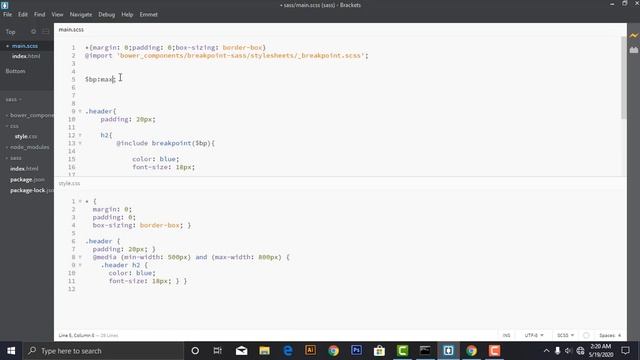The image size is (640, 360).
Task: Open green Camtasia icon in taskbar
Action: 402,351
